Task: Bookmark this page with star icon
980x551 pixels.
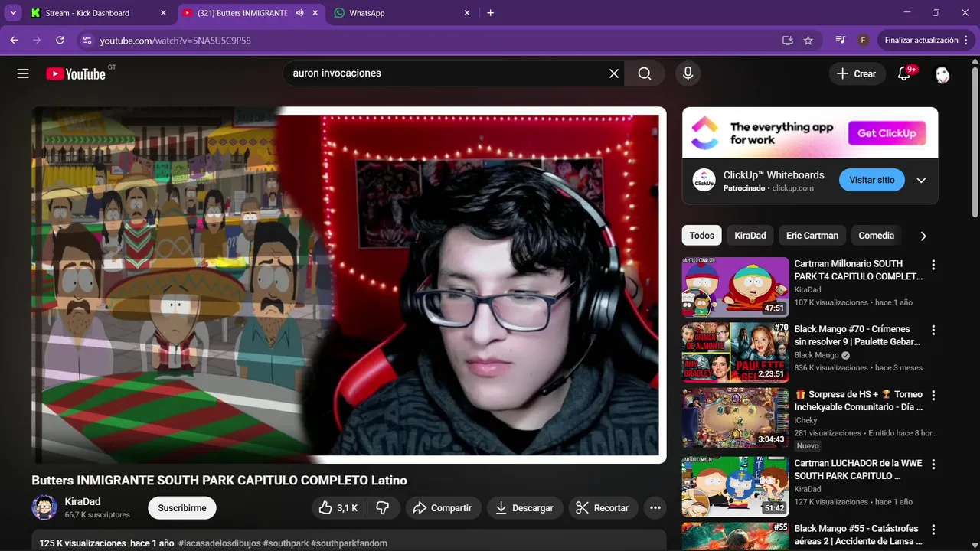Action: (x=808, y=41)
